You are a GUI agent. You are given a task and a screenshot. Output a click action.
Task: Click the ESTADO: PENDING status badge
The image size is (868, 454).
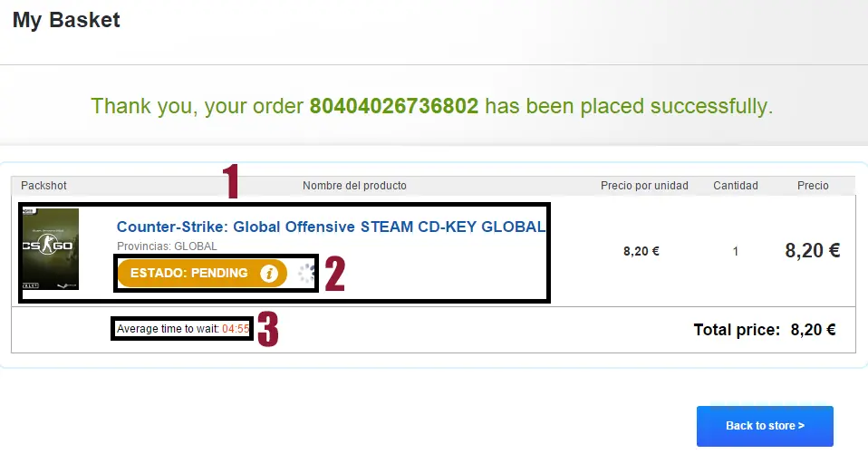pos(189,274)
